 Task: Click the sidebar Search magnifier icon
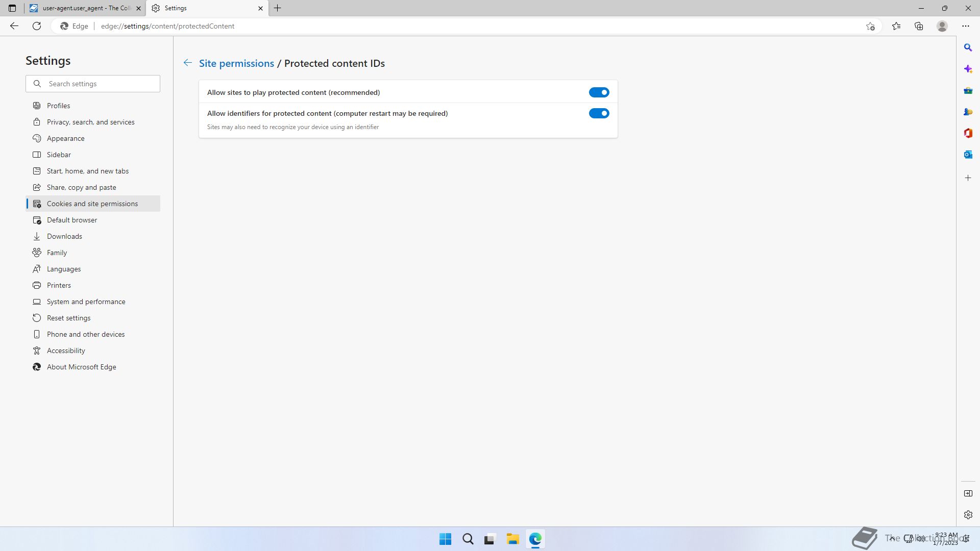968,47
